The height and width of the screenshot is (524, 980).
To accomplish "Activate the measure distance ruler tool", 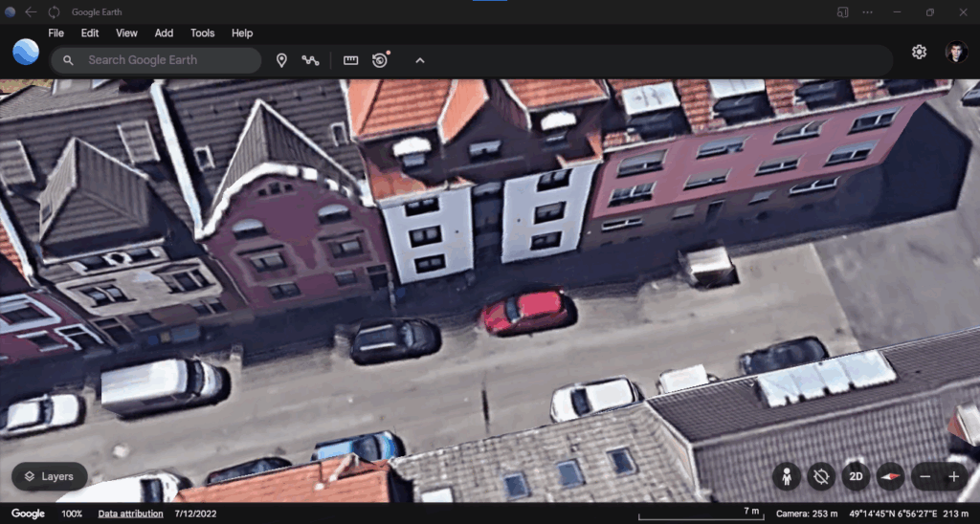I will pos(351,60).
